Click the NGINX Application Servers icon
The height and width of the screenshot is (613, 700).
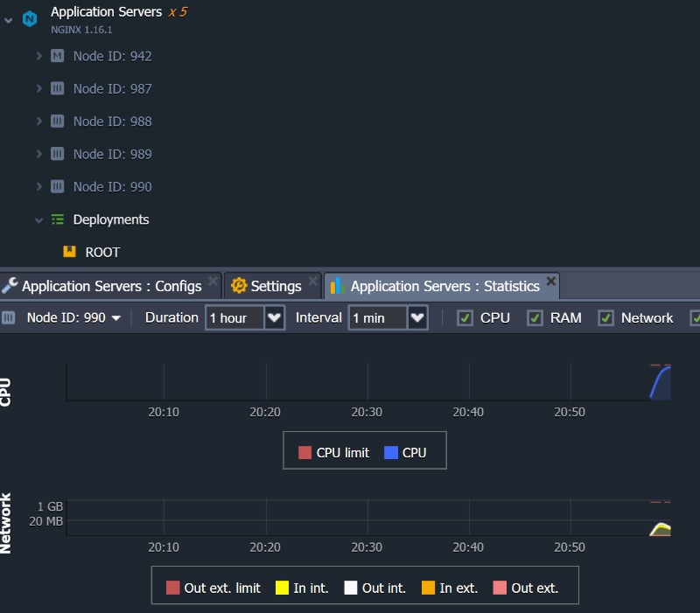click(30, 18)
